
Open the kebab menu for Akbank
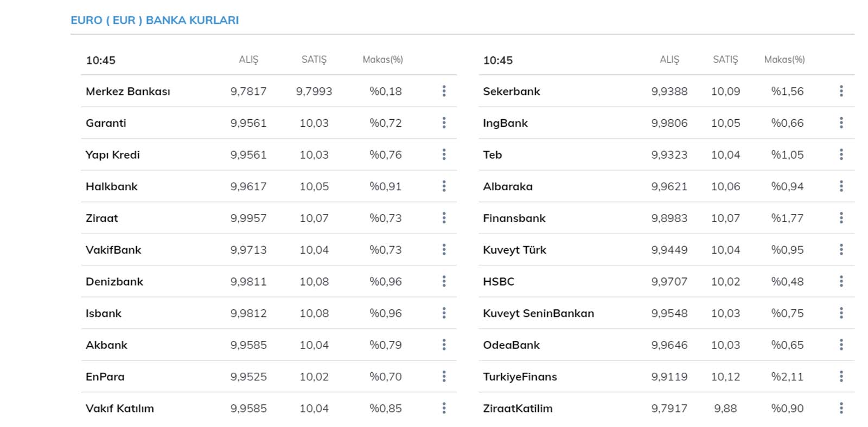tap(444, 345)
